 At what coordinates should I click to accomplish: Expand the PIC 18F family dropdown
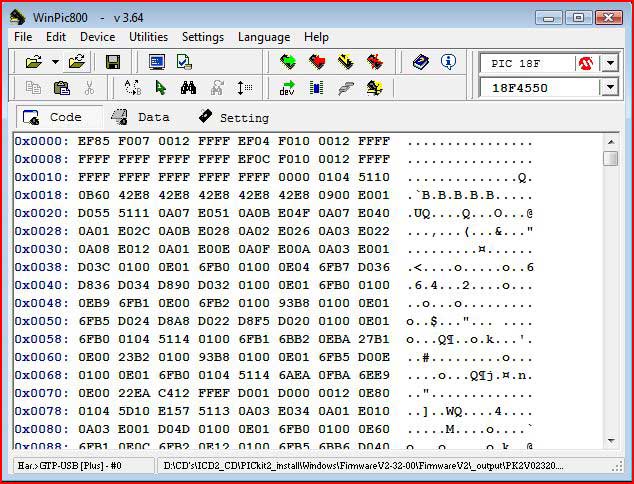pyautogui.click(x=609, y=63)
